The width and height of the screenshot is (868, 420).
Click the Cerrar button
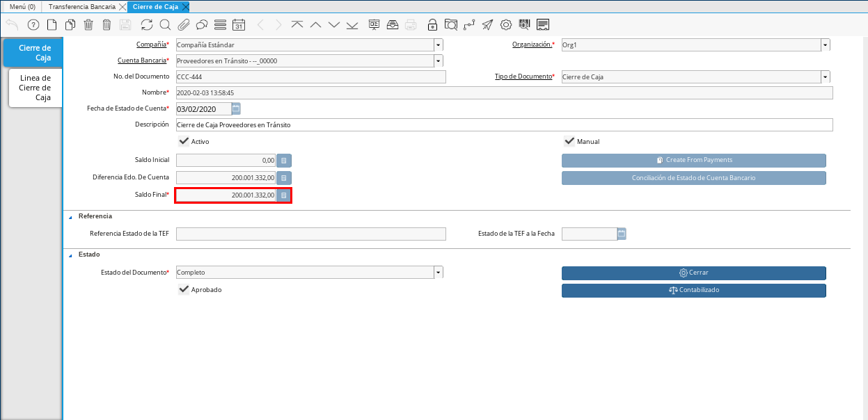694,273
